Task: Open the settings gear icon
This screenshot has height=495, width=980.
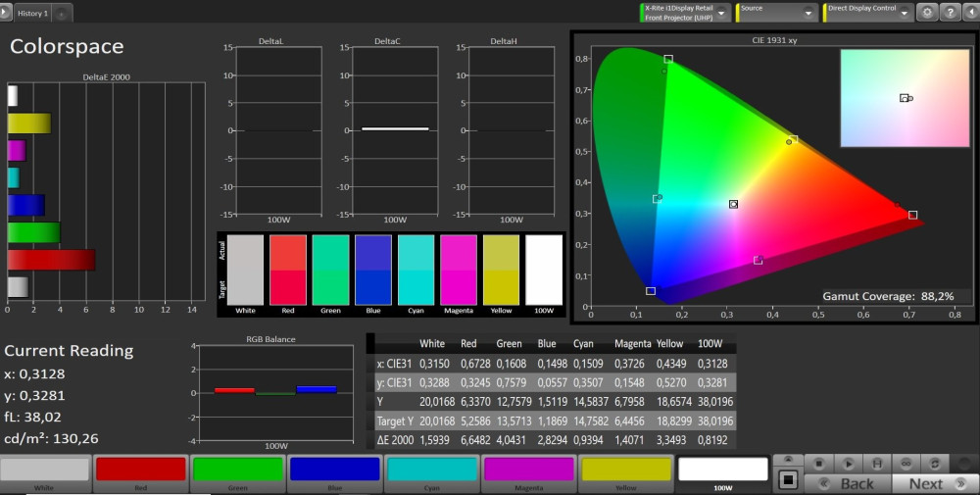Action: pos(927,13)
